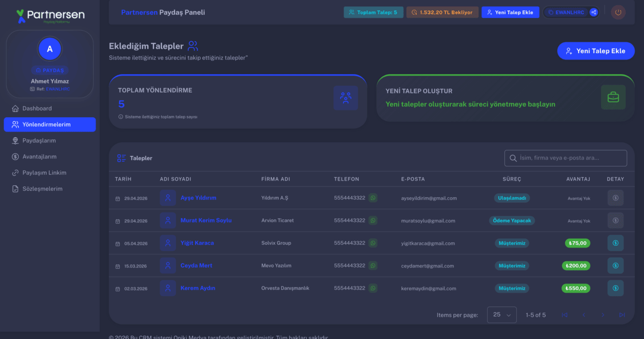Open Avantajlarım in the sidebar
The width and height of the screenshot is (644, 339).
(50, 157)
